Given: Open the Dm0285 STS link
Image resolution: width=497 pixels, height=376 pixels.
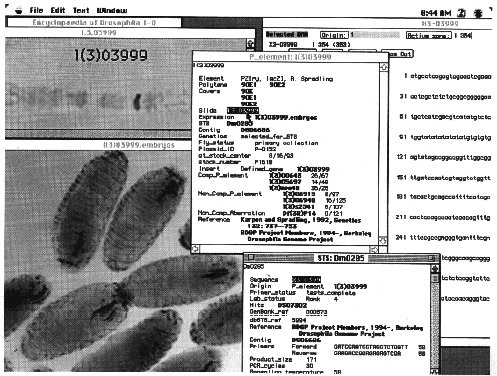Looking at the screenshot, I should point(239,124).
